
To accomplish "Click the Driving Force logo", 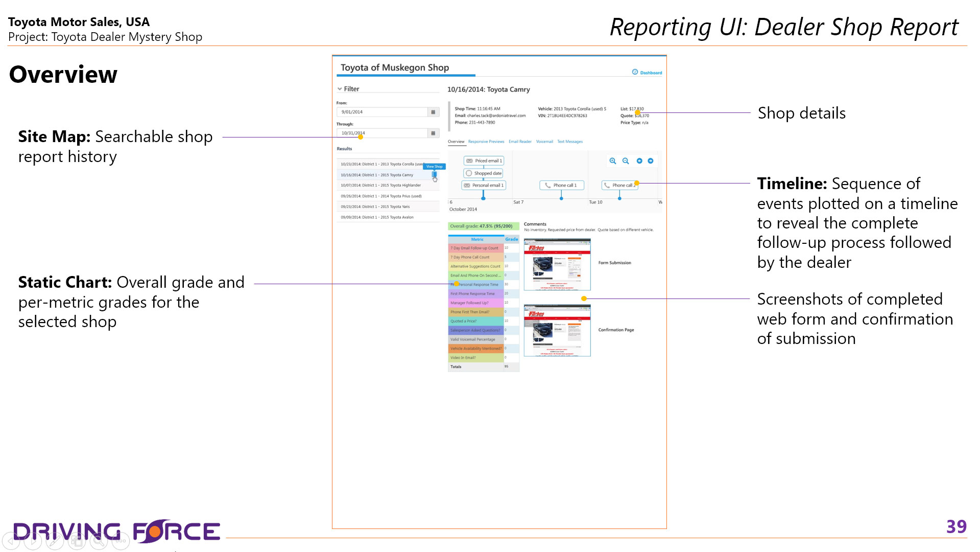I will coord(116,532).
